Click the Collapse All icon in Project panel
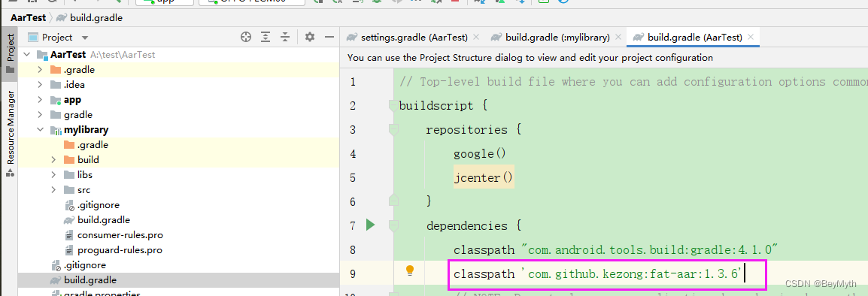Viewport: 868px width, 296px height. coord(285,37)
